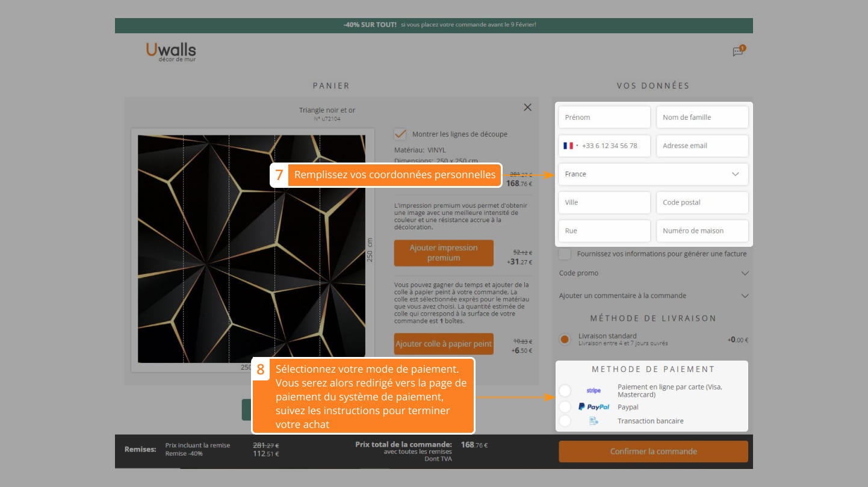
Task: Click the Uwalls logo
Action: (171, 51)
